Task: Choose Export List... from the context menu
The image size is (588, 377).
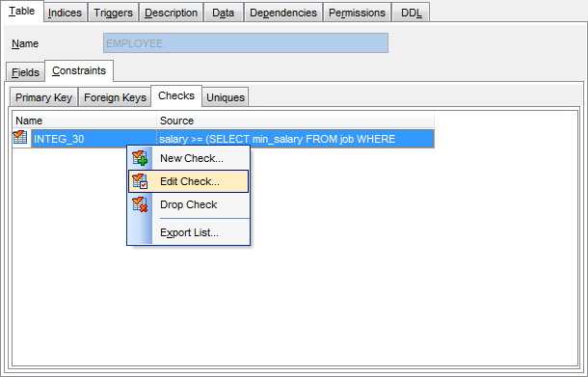Action: coord(189,232)
